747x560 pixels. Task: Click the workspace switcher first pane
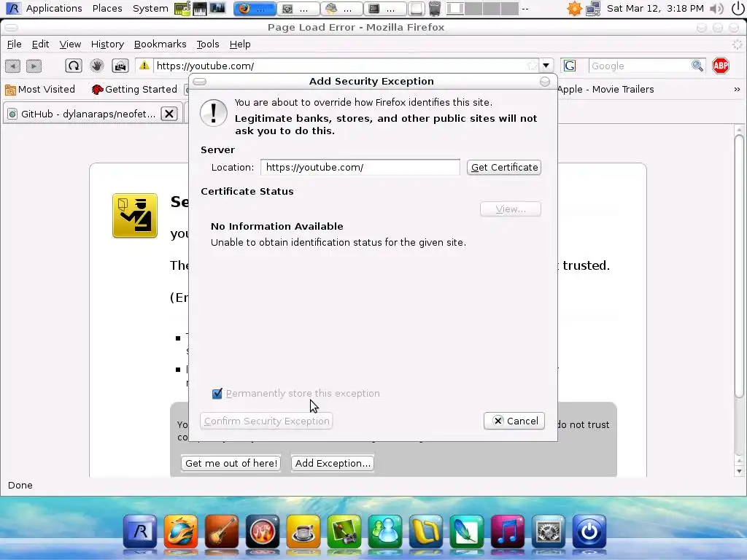[x=455, y=9]
